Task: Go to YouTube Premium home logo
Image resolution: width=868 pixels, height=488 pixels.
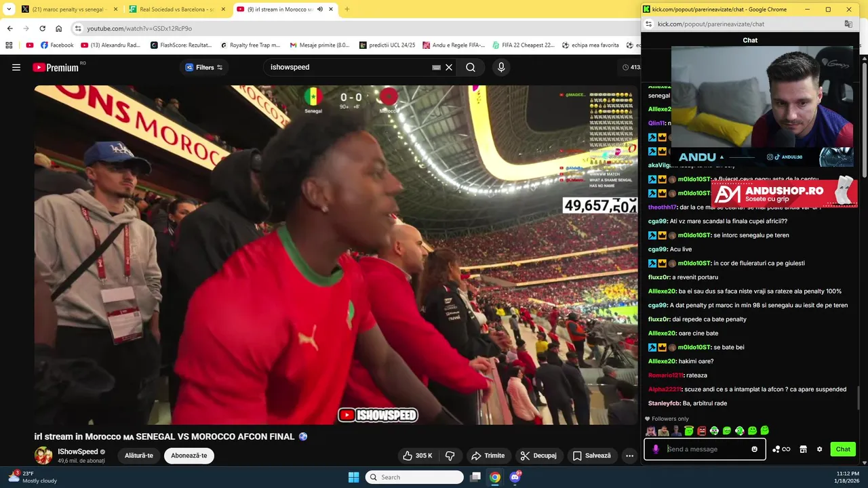Action: 56,67
